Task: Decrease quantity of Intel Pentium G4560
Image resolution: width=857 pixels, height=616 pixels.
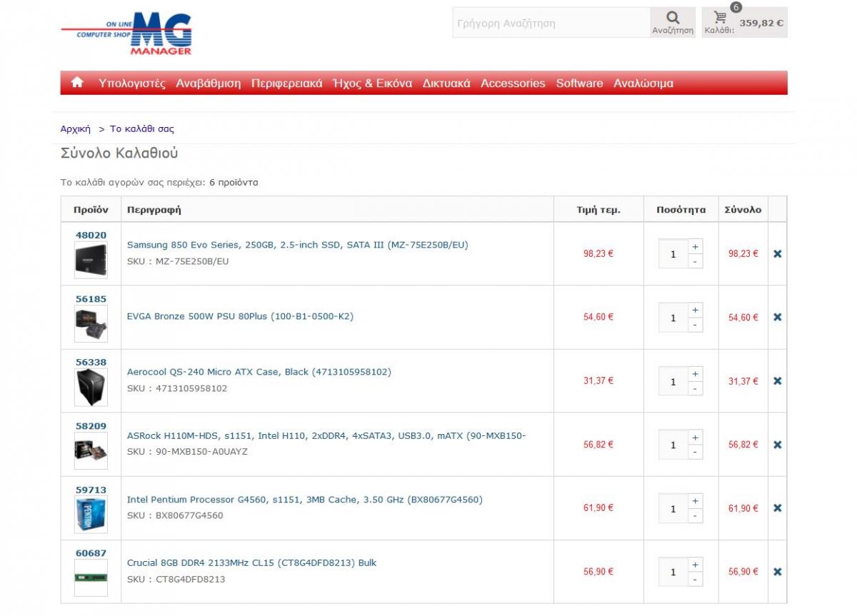Action: point(695,515)
